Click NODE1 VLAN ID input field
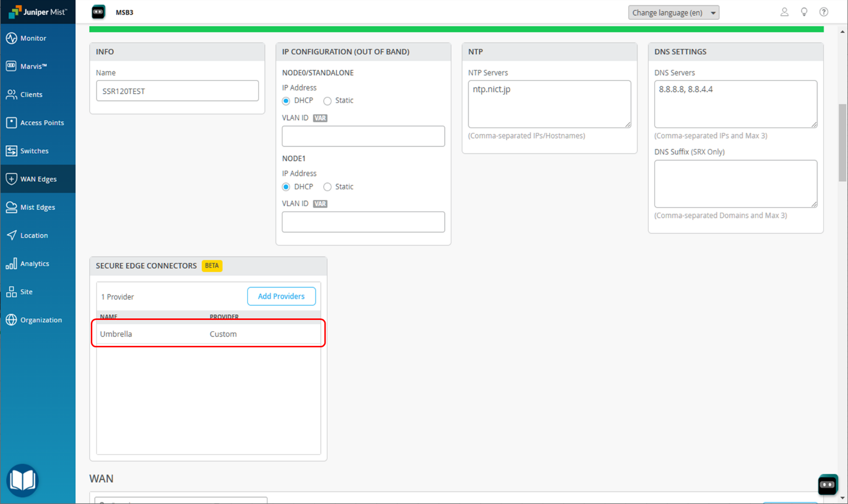This screenshot has width=848, height=504. pos(363,222)
